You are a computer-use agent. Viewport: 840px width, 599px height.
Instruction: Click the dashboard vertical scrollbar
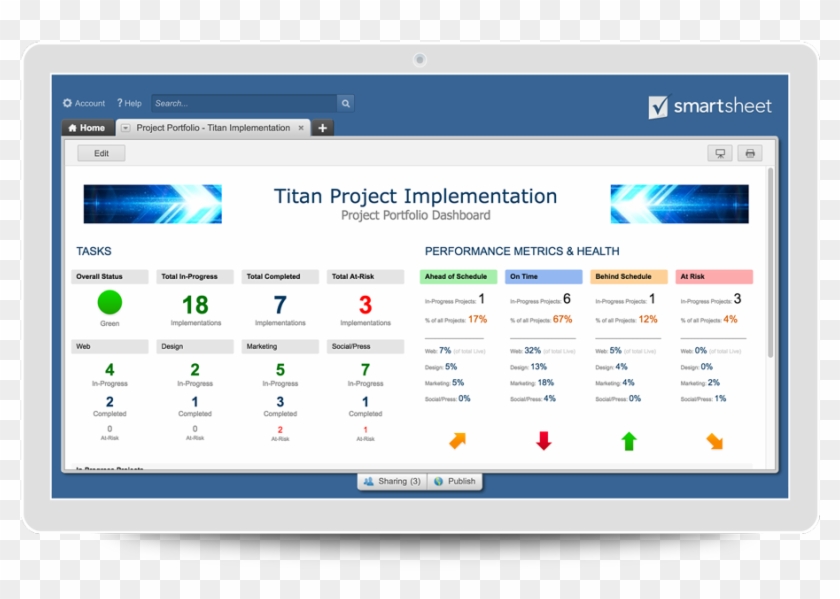770,263
